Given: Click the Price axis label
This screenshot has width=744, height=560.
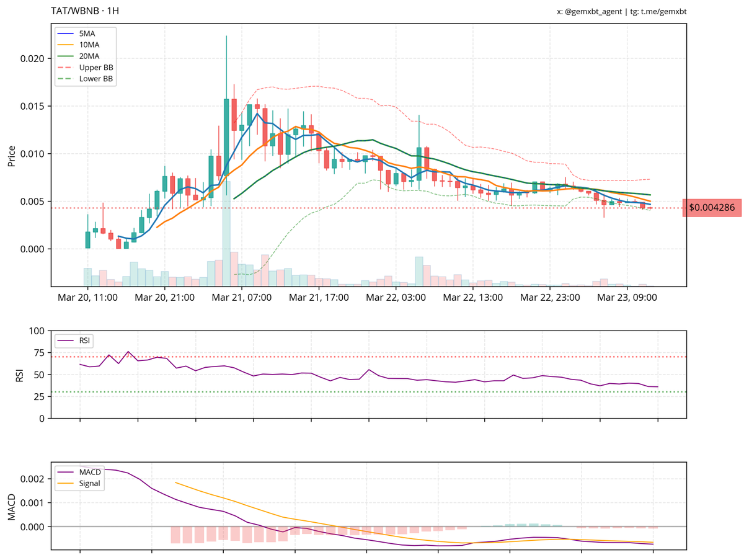Looking at the screenshot, I should 11,155.
